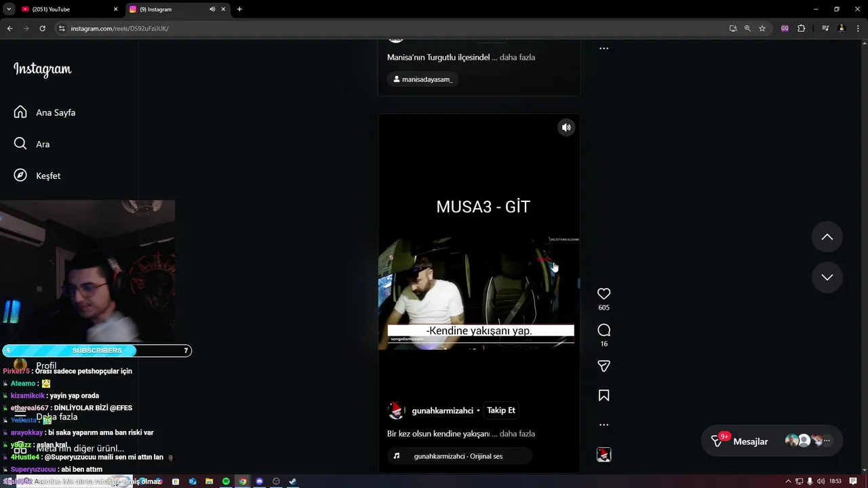Open the purple extension icon
Screen dimensions: 868x488
click(x=785, y=28)
